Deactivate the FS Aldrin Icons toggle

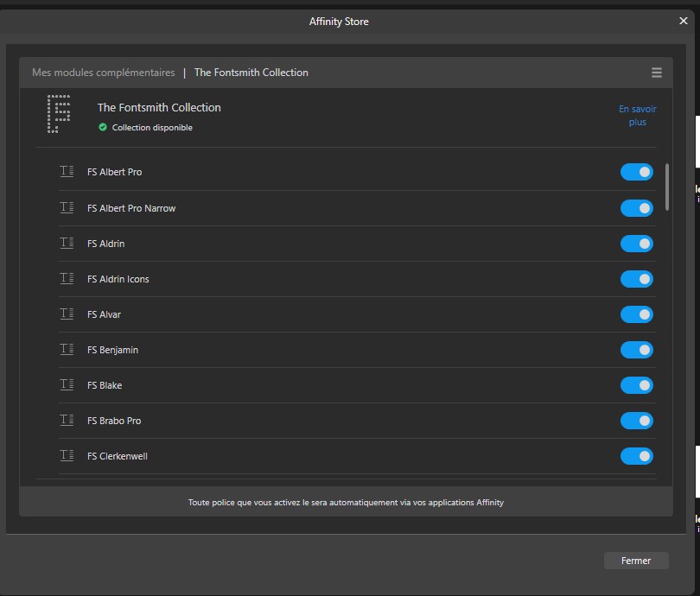[x=637, y=279]
